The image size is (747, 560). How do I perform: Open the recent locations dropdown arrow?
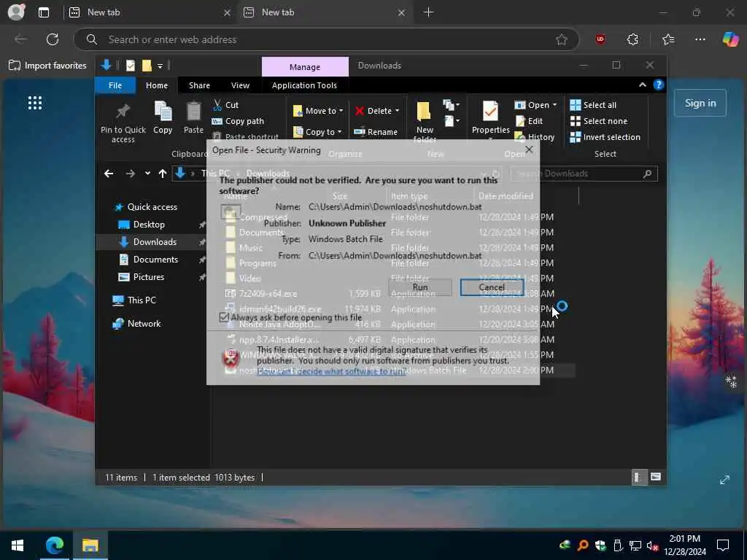click(147, 174)
